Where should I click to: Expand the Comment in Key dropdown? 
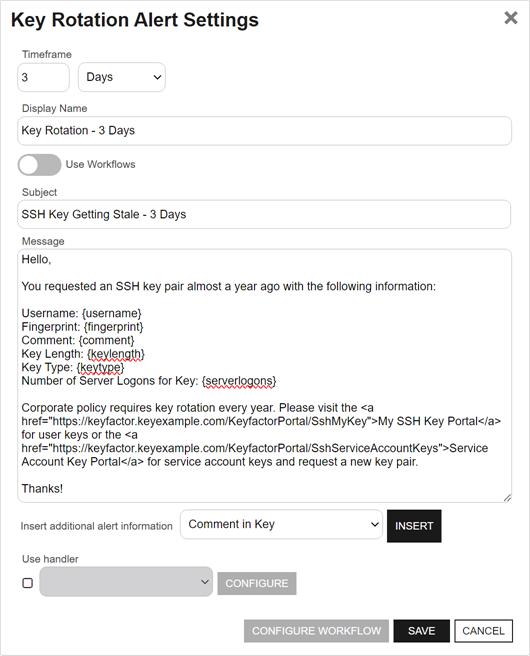282,524
